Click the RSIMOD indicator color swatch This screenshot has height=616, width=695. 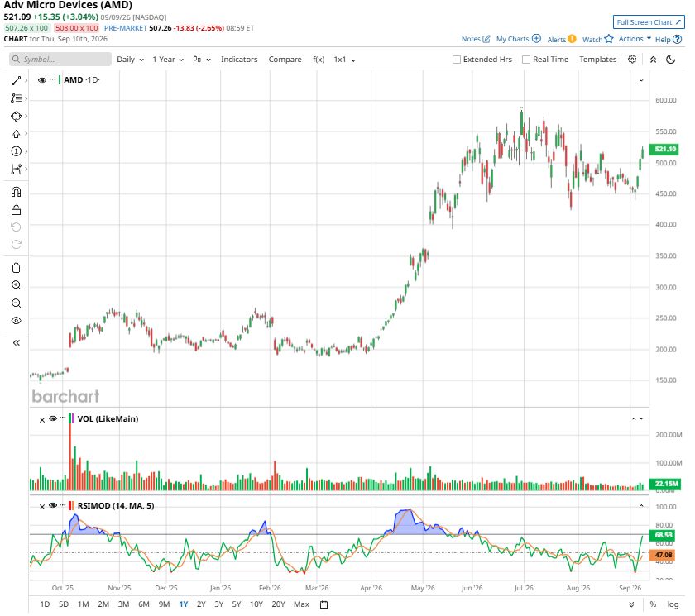tap(71, 506)
